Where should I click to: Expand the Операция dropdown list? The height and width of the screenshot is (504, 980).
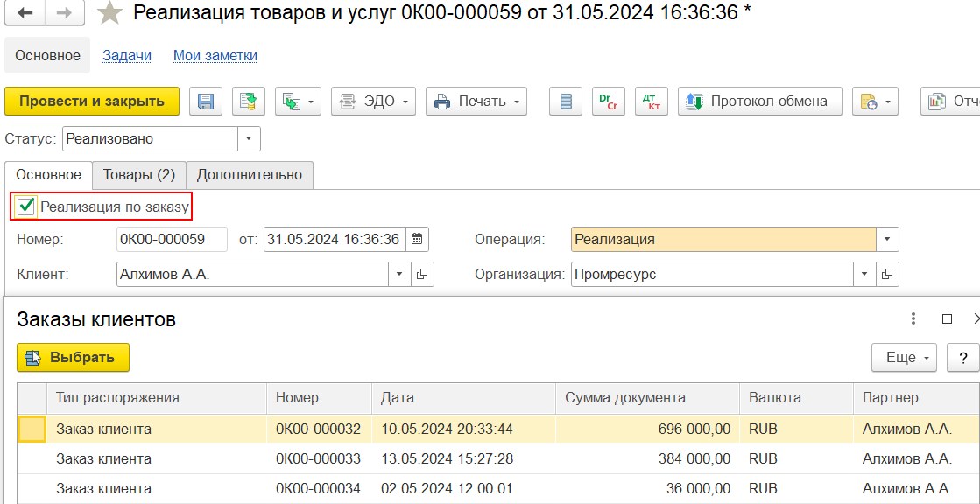(887, 240)
